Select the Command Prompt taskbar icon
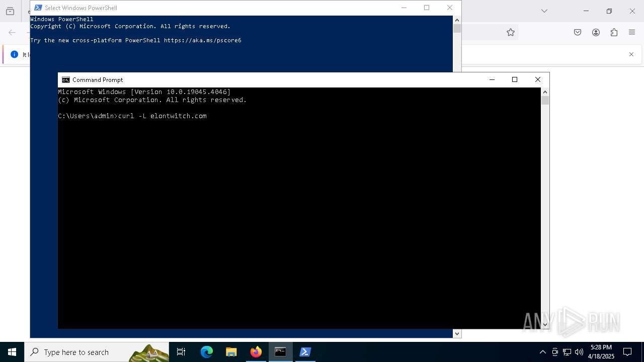 [280, 352]
